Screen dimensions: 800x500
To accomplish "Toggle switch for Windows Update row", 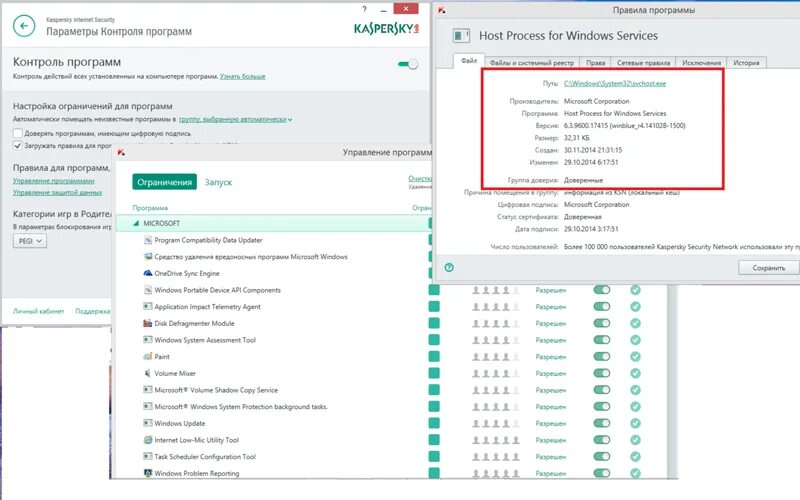I will pos(602,423).
